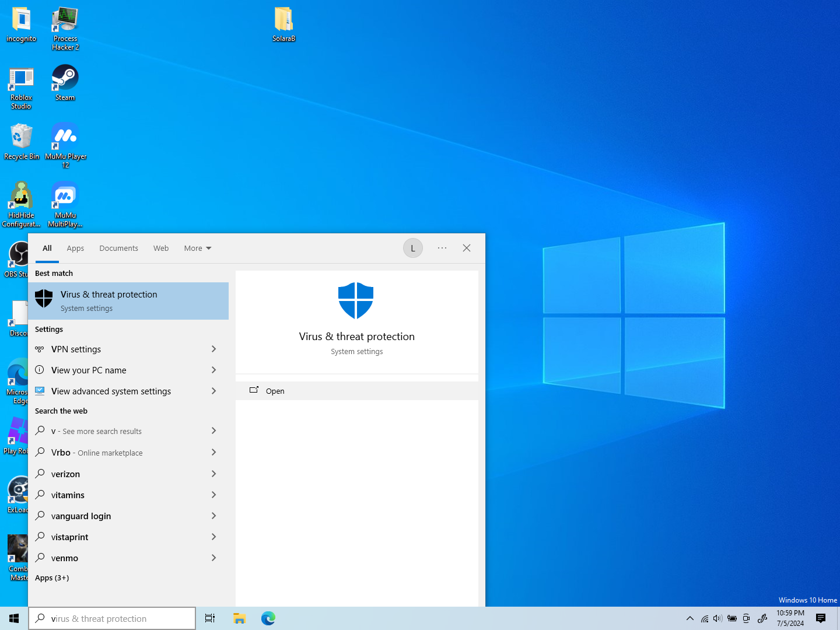The height and width of the screenshot is (630, 840).
Task: Expand VPN settings arrow
Action: 214,349
